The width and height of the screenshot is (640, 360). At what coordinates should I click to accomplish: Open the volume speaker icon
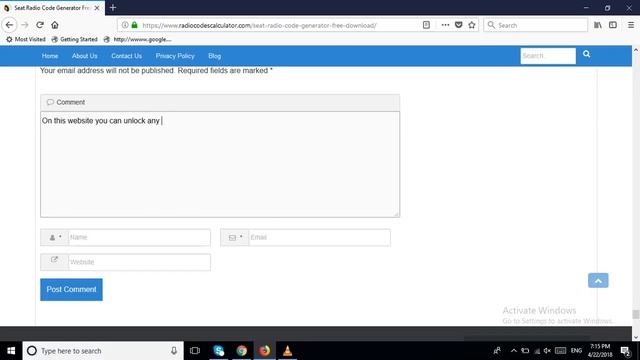pos(547,351)
